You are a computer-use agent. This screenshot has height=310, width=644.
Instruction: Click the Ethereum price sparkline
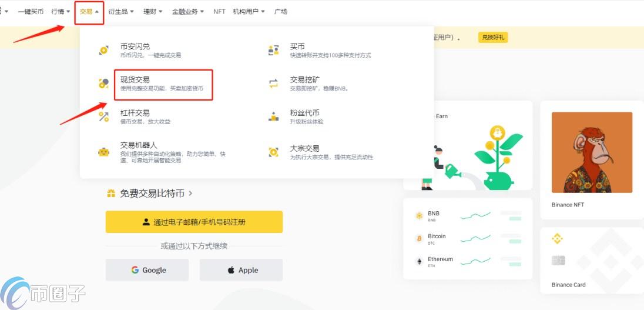(475, 261)
